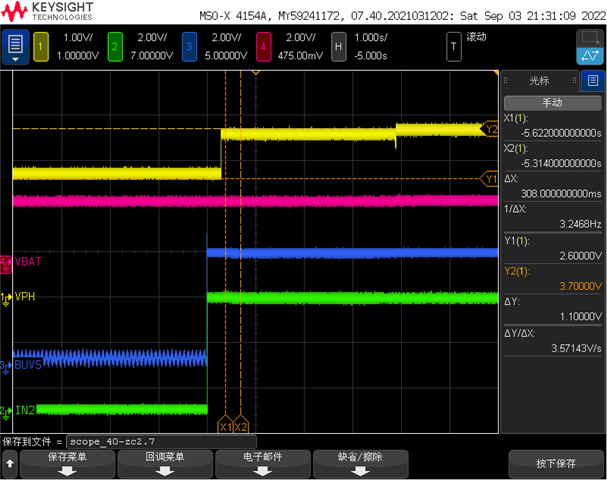Click the 光标 cursors panel title
The width and height of the screenshot is (607, 480).
click(539, 81)
